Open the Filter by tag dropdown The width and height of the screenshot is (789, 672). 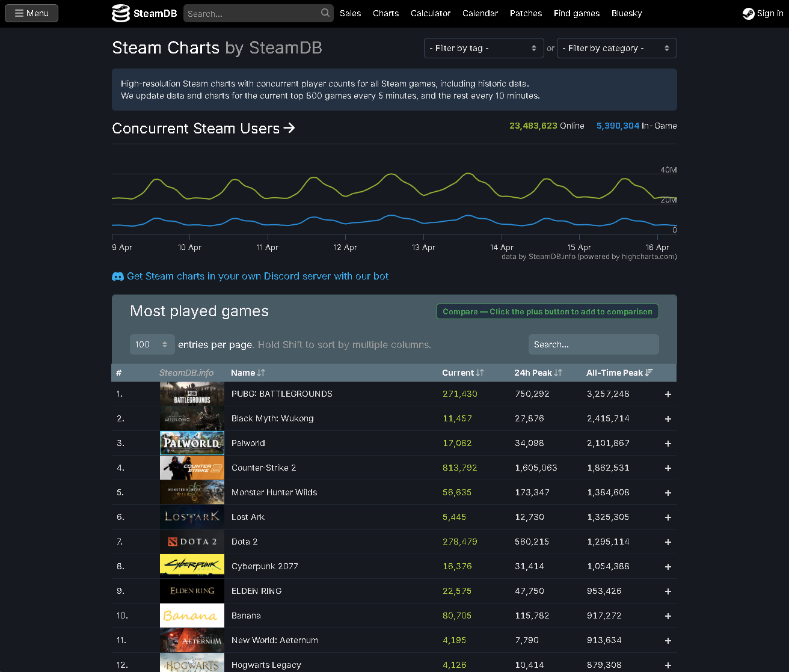(484, 47)
